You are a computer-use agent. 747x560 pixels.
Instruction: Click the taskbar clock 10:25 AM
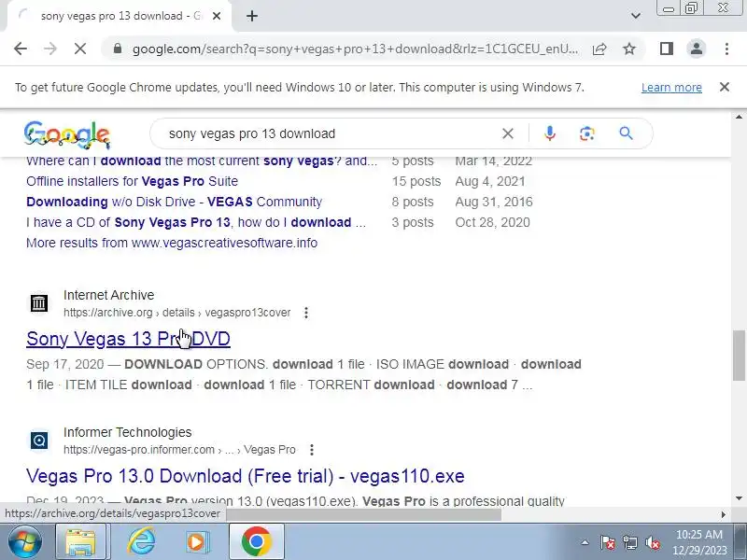point(698,535)
